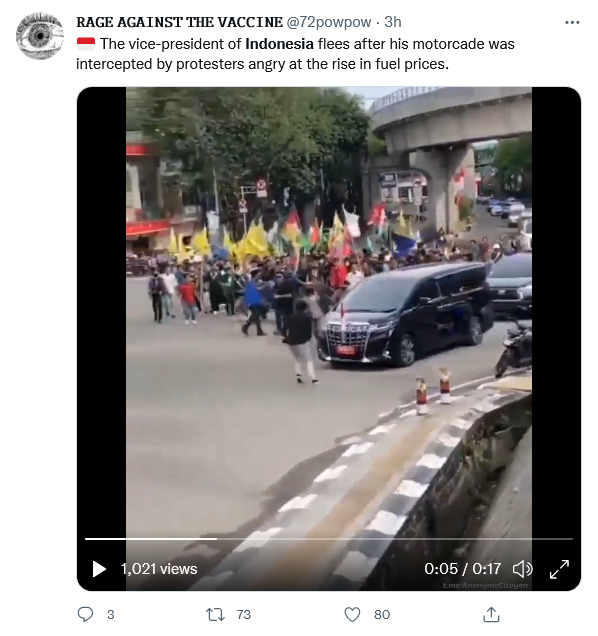Like the tweet with heart icon

tap(352, 615)
